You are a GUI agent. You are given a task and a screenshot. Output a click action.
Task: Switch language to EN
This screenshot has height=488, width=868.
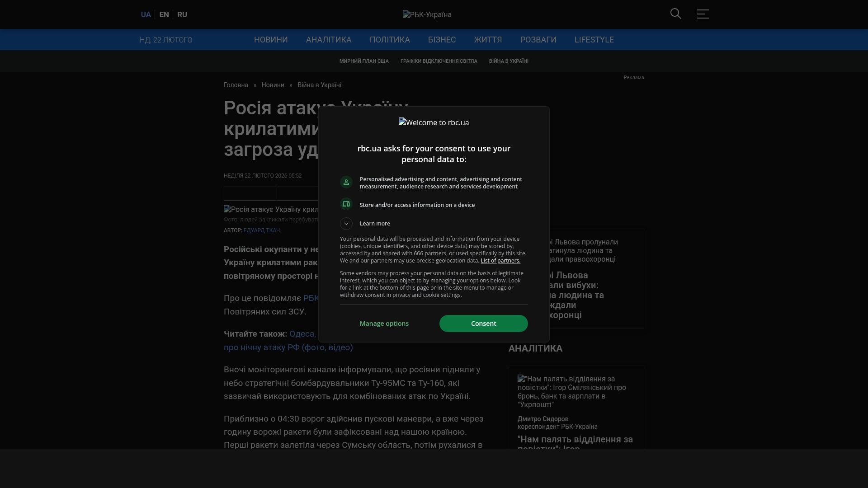pos(164,14)
